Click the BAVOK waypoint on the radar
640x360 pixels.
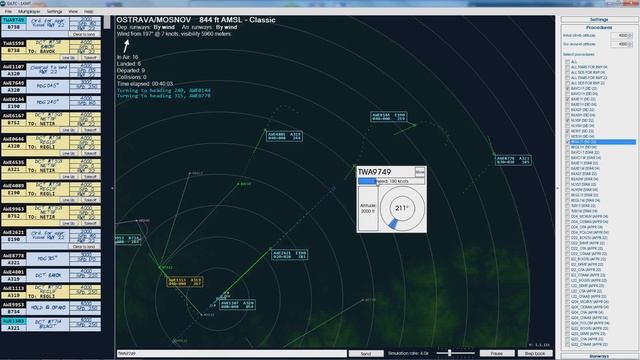[x=245, y=184]
